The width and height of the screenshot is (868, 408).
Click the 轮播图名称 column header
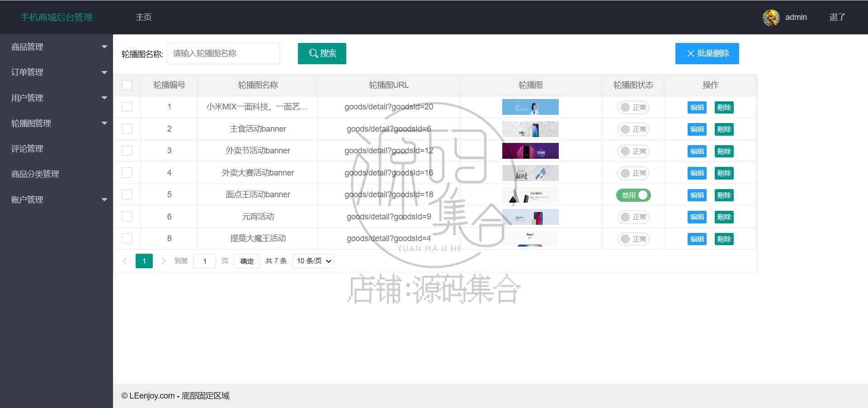tap(258, 85)
